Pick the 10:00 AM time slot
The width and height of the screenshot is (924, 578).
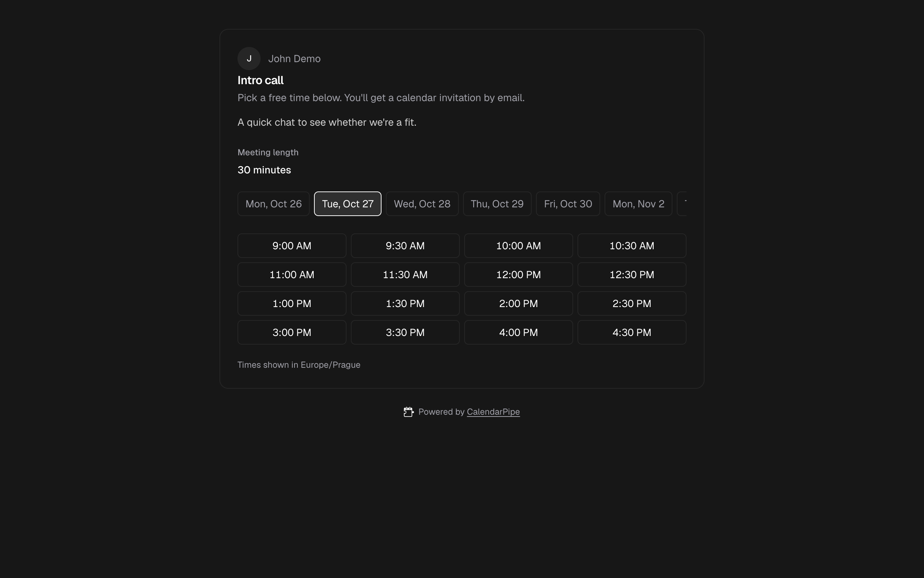tap(519, 246)
